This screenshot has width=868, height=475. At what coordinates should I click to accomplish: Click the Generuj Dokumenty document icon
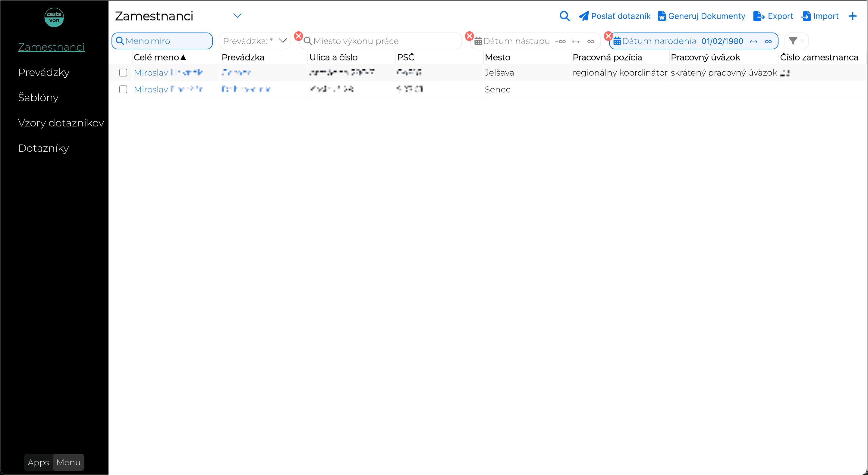(662, 16)
